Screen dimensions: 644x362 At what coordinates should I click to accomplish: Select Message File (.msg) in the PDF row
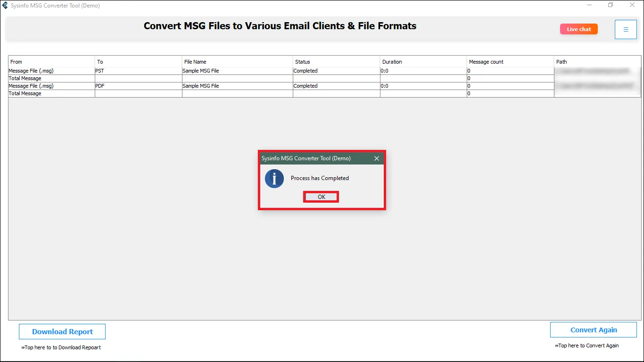(51, 86)
